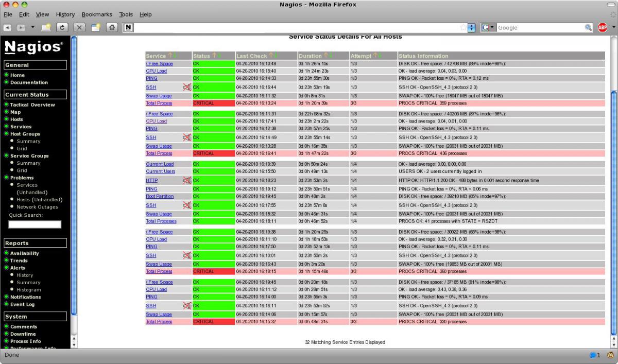Click the sidebar frame's blue scrollbar
618x364 pixels.
click(x=73, y=175)
